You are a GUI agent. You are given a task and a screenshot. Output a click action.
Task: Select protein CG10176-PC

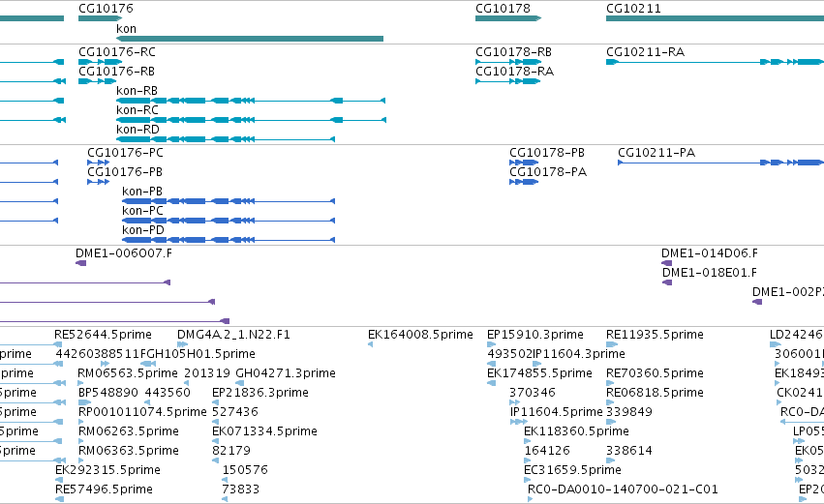(x=125, y=153)
